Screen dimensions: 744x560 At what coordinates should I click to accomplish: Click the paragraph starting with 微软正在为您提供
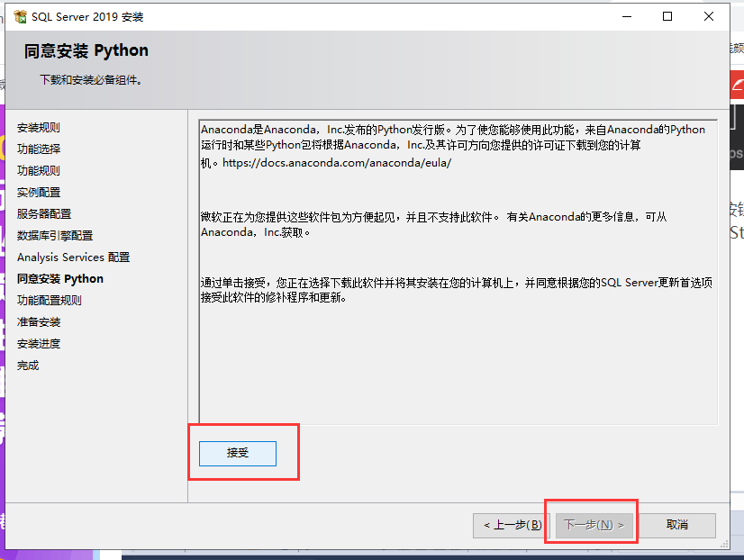(433, 225)
